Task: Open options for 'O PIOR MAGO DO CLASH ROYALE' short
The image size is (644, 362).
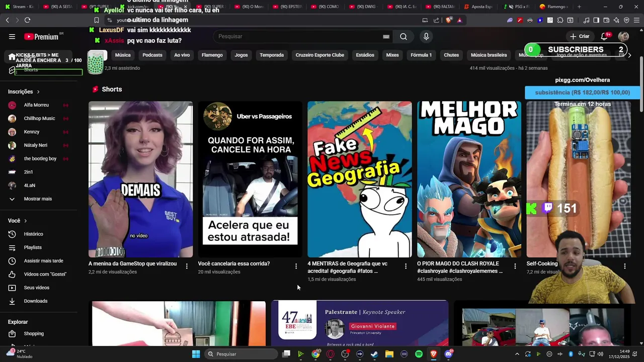Action: 515,266
